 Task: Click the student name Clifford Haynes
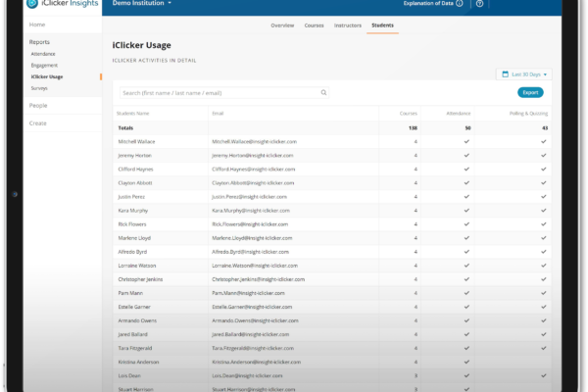135,170
